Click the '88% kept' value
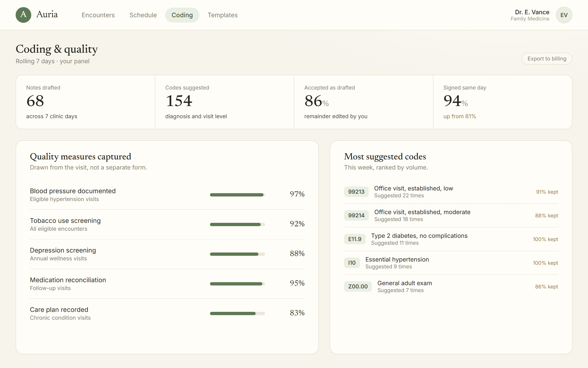588x368 pixels. tap(546, 216)
